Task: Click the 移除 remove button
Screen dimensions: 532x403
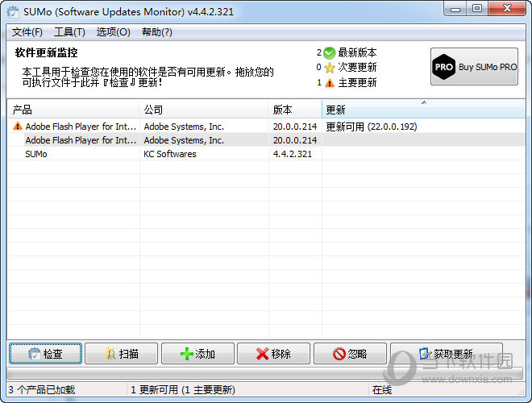Action: click(x=273, y=354)
